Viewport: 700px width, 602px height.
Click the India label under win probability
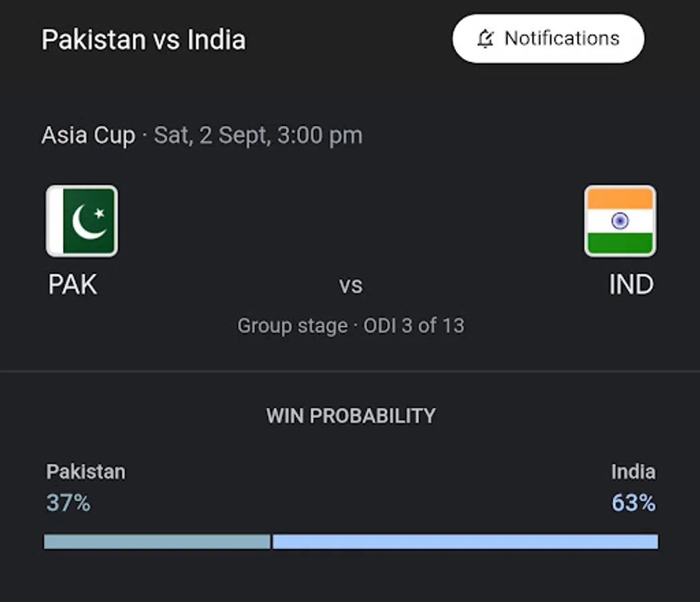coord(632,472)
